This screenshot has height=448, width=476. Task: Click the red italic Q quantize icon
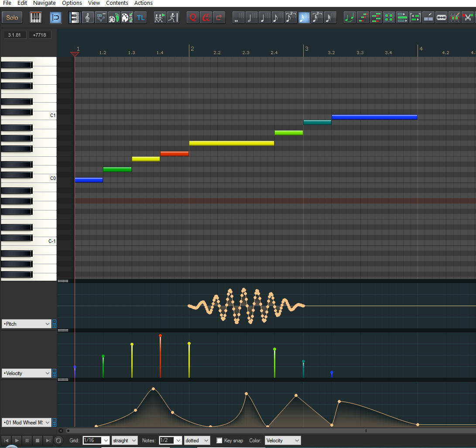click(206, 17)
